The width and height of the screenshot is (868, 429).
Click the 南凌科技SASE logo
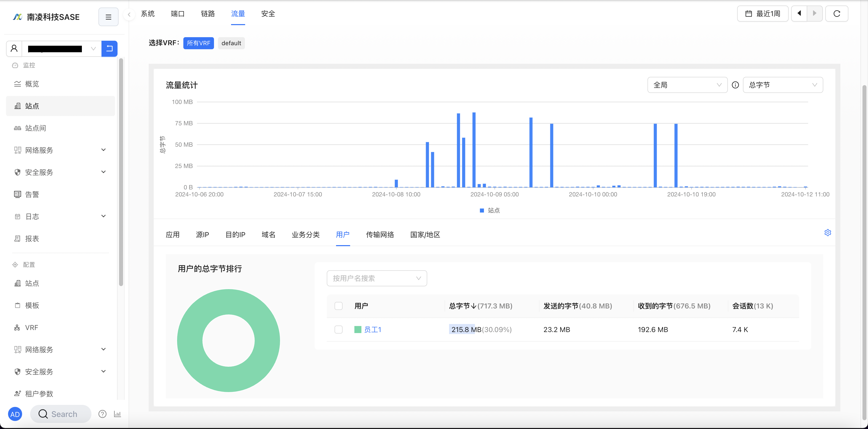coord(46,17)
